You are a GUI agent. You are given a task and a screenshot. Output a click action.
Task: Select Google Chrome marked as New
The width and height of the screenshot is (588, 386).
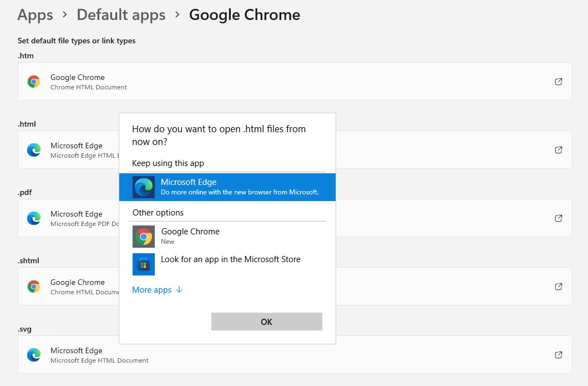pyautogui.click(x=190, y=237)
